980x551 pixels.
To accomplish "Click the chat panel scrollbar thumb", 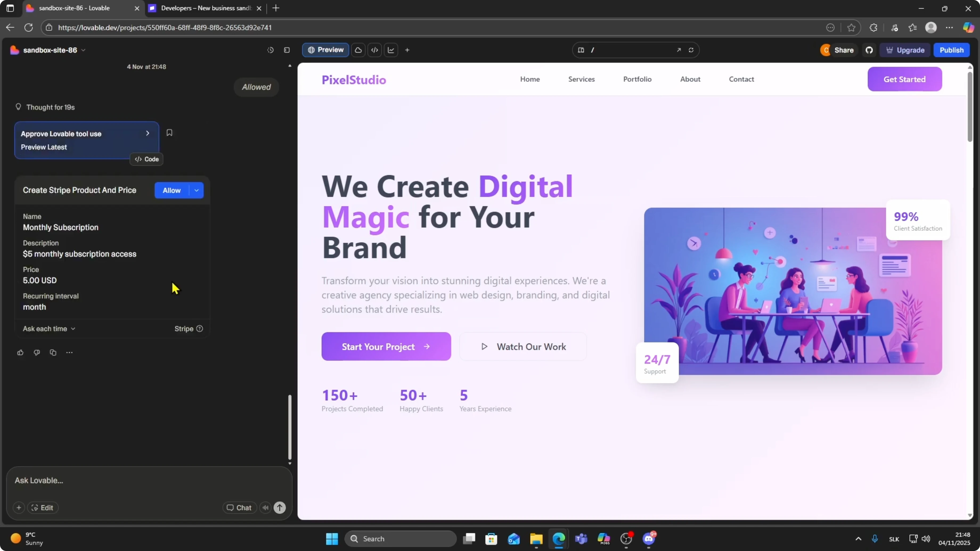I will point(289,427).
